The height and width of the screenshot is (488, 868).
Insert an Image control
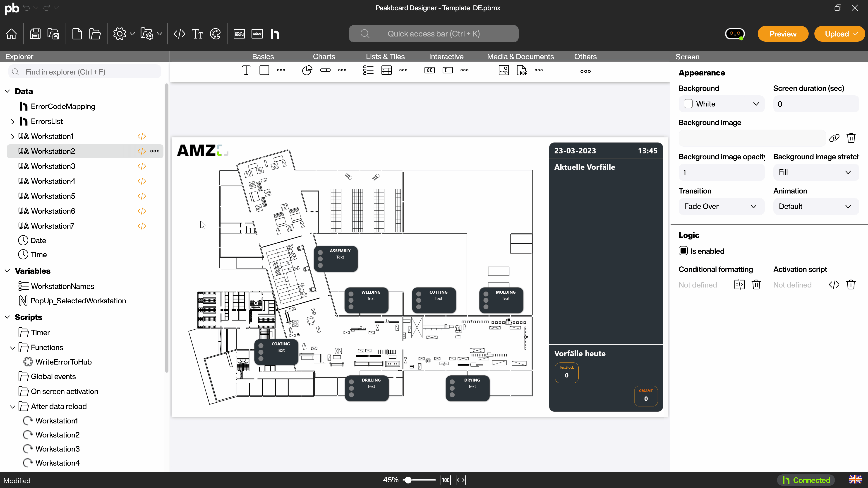(x=504, y=70)
